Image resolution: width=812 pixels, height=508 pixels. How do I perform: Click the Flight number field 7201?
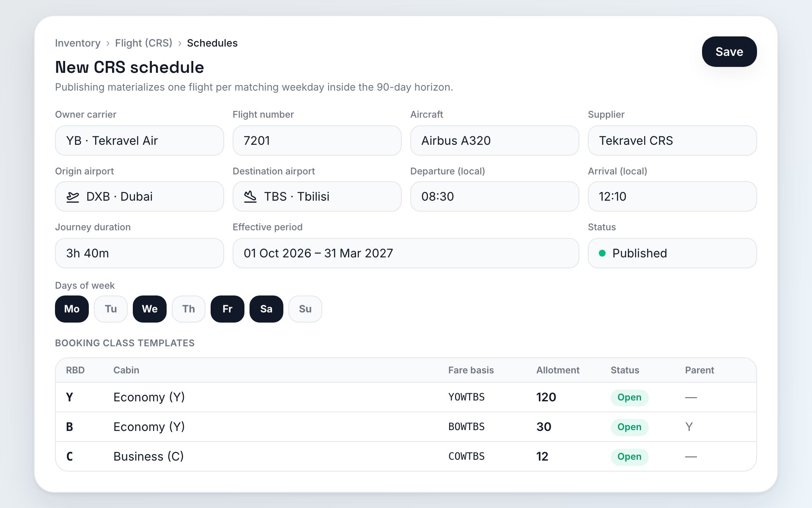pyautogui.click(x=317, y=141)
